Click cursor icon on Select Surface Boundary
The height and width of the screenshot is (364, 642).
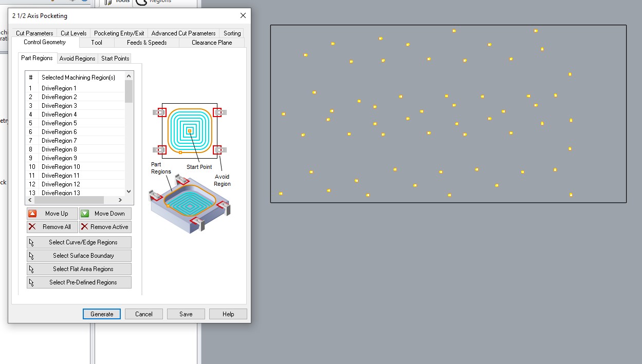point(32,256)
